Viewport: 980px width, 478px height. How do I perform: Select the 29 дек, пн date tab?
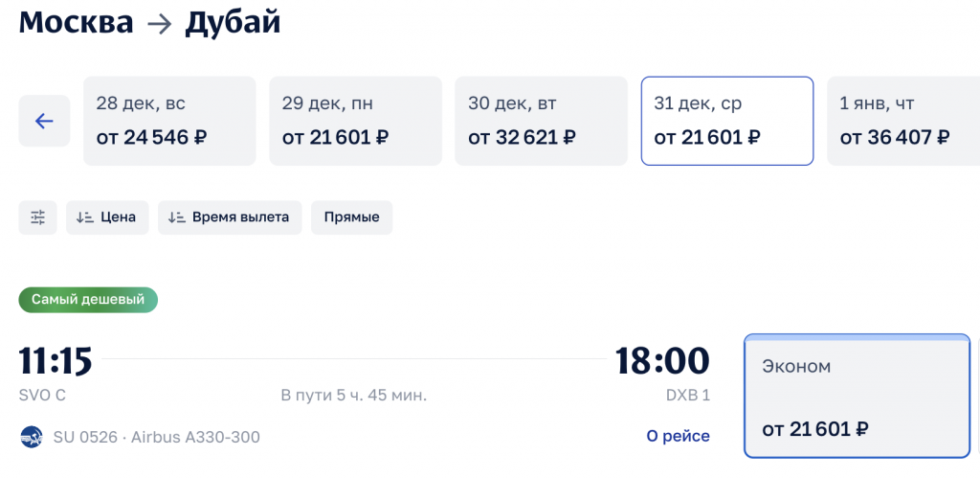356,121
